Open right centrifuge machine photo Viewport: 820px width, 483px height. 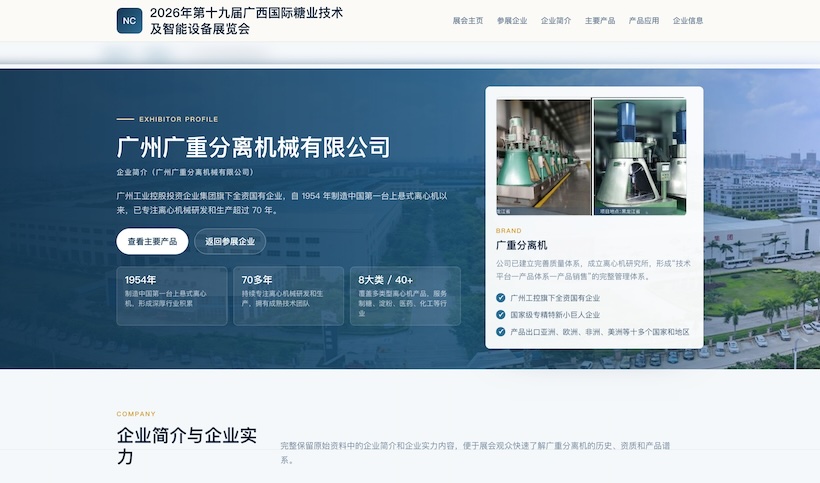click(x=640, y=157)
